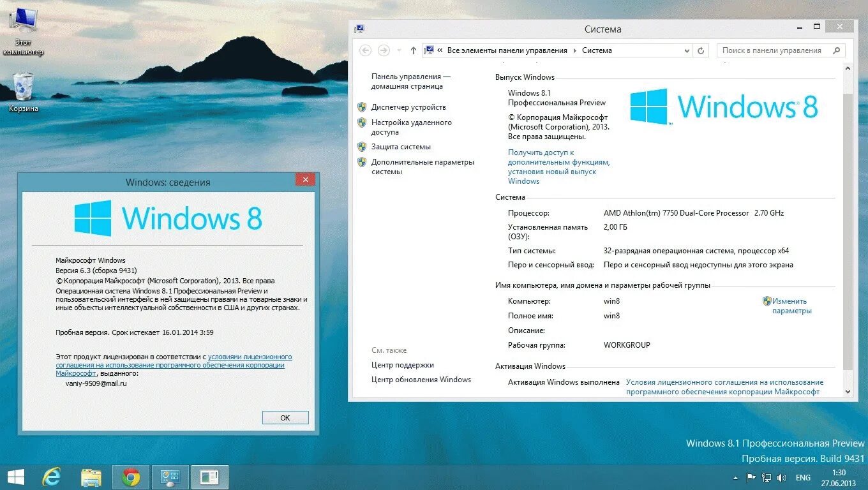This screenshot has width=868, height=490.
Task: Click the OK button in Windows: сведения
Action: 285,418
